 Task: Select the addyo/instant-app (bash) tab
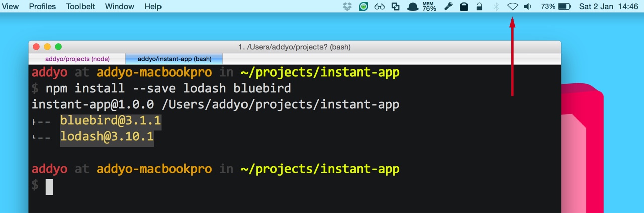[175, 59]
